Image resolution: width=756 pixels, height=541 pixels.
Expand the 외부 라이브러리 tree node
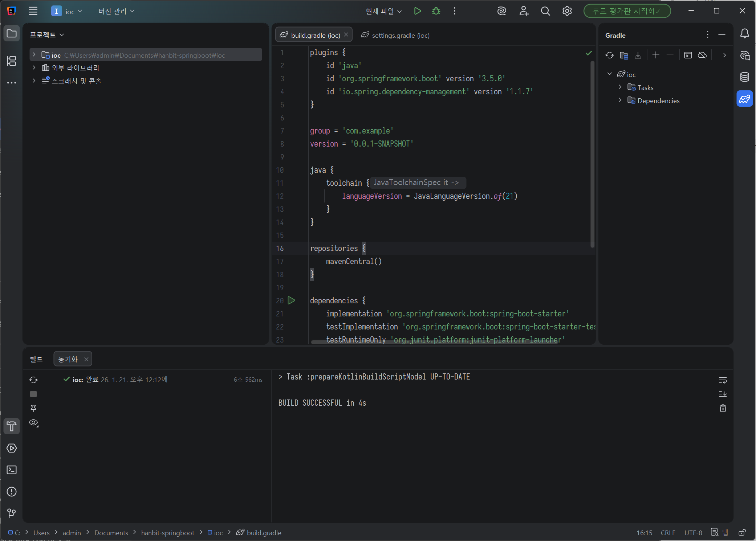(x=34, y=67)
